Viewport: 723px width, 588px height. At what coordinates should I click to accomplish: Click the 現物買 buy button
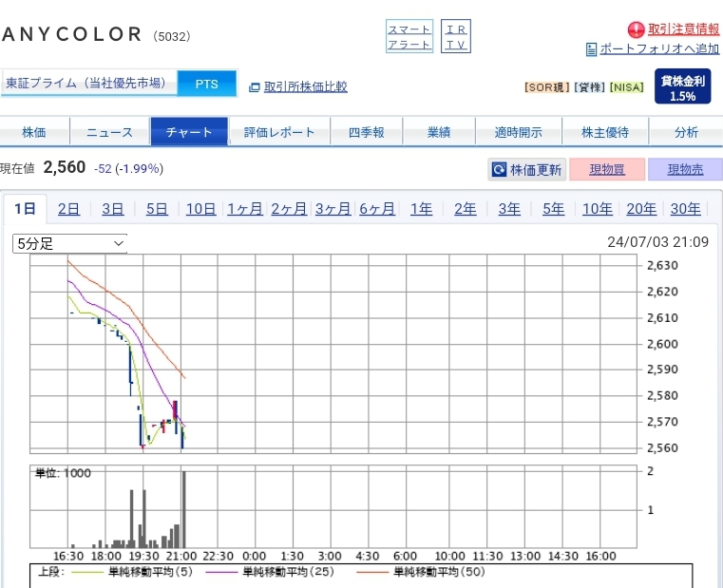(x=607, y=170)
